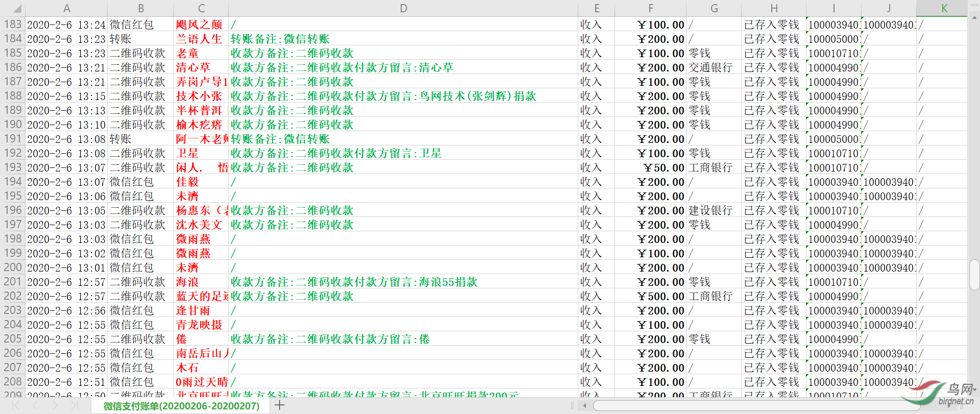980x414 pixels.
Task: Go to previous sheet tab arrow
Action: (35, 405)
